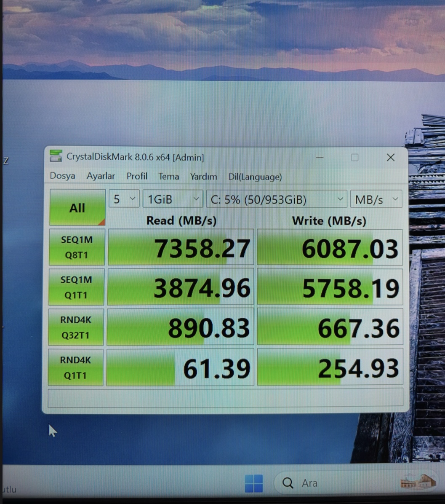Open the Ayarlar menu

click(101, 176)
